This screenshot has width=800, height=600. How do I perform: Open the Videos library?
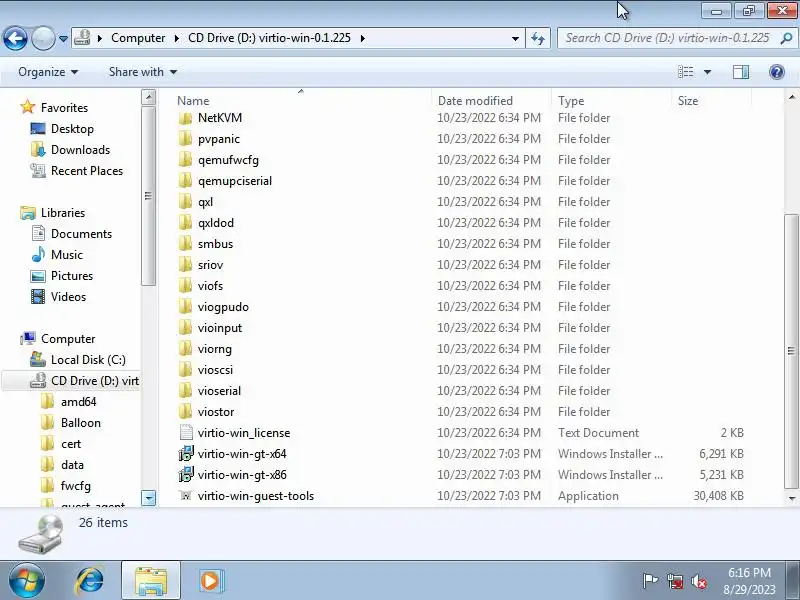coord(68,296)
